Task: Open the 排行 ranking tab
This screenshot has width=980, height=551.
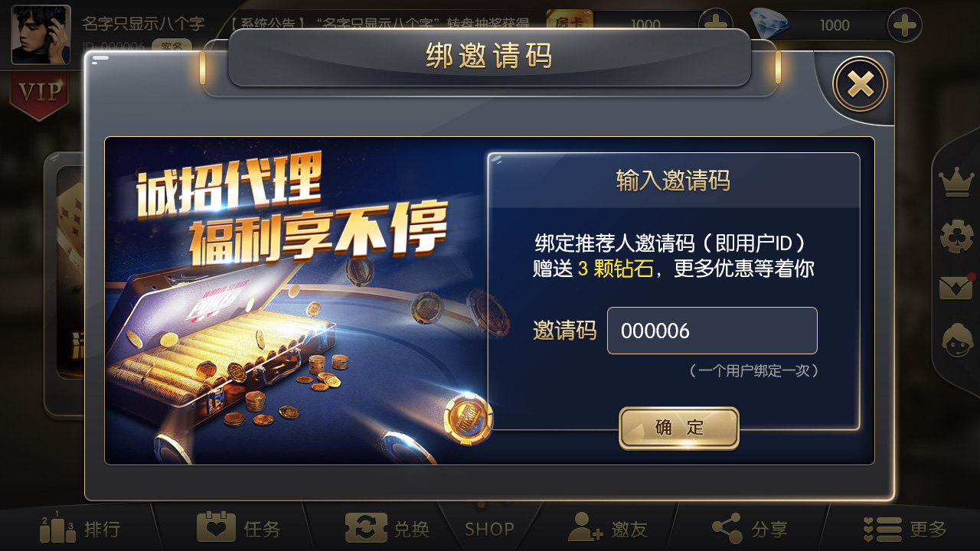Action: pos(80,528)
